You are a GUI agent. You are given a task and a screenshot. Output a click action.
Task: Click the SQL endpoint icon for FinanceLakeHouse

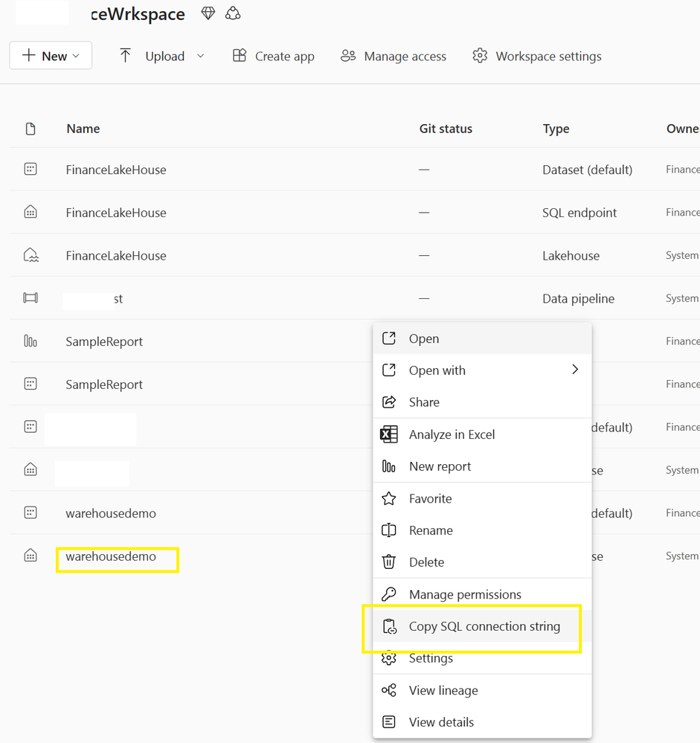(x=30, y=213)
